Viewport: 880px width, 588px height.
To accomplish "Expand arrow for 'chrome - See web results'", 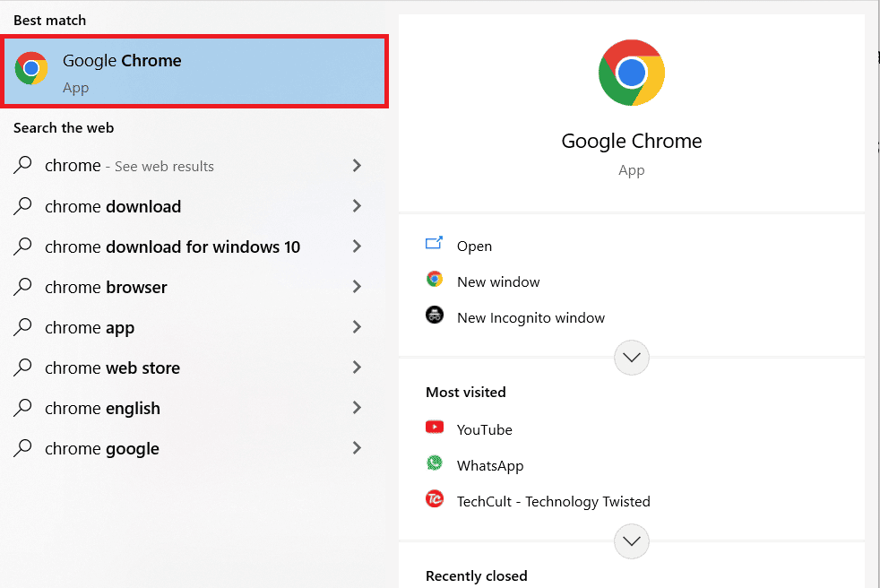I will [x=357, y=165].
